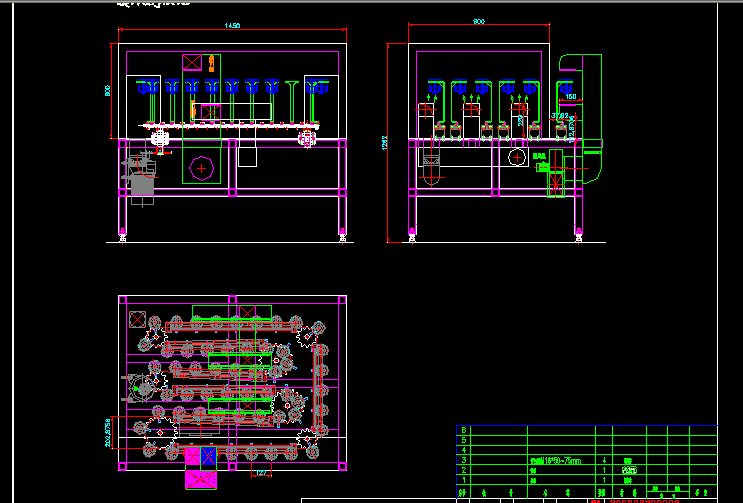Select the blue square in plan view
This screenshot has height=503, width=743.
point(208,458)
